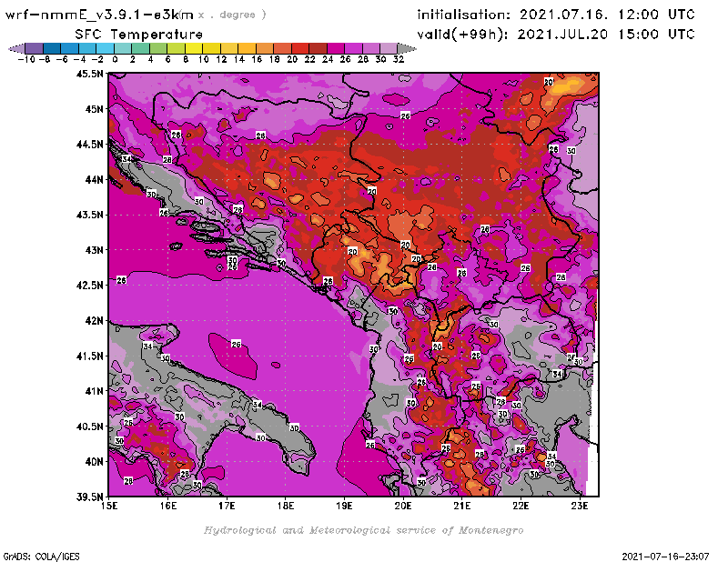
Task: Click the '16E' longitude label
Action: [168, 506]
